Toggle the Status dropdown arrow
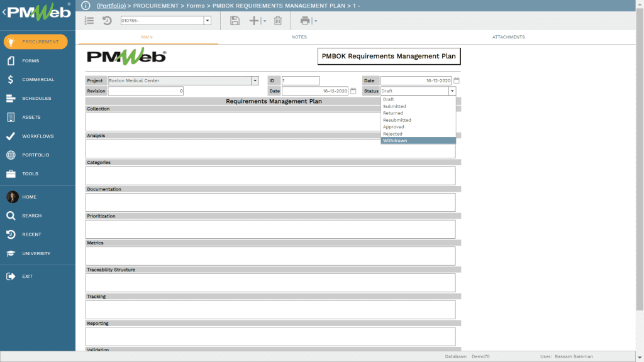The height and width of the screenshot is (362, 644). 452,90
